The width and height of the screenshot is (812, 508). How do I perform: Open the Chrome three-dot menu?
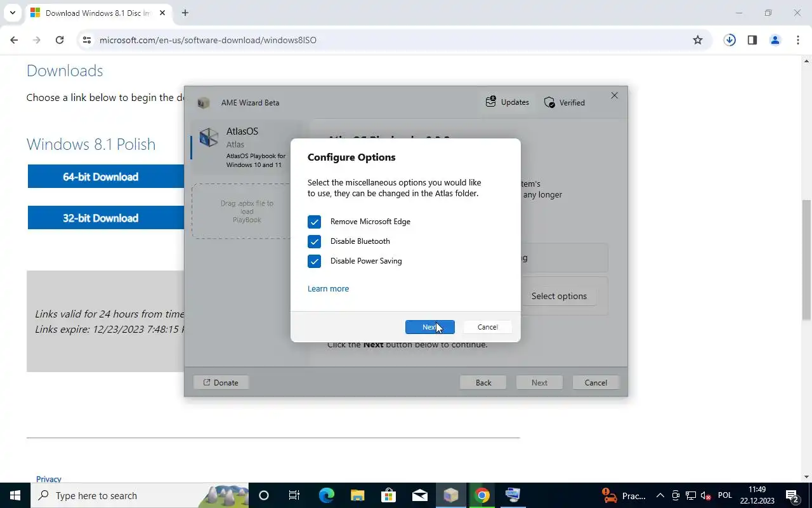pyautogui.click(x=798, y=40)
